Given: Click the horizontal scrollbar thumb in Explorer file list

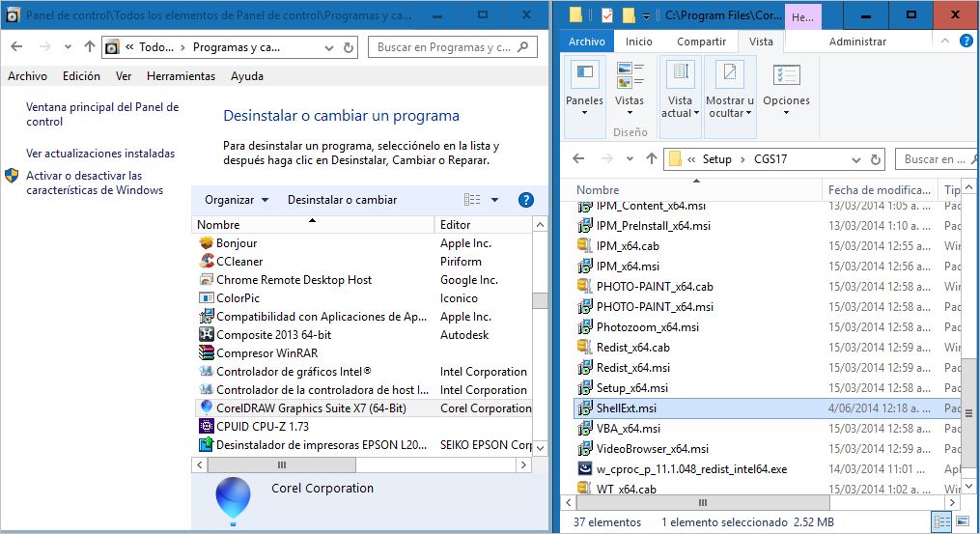Looking at the screenshot, I should click(703, 502).
